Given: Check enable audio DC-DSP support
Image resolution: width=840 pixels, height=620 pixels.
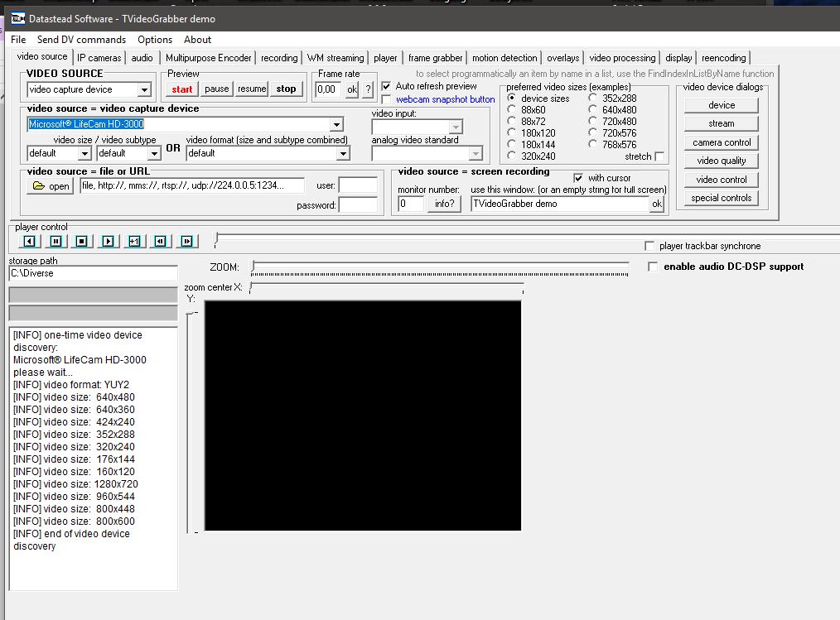Looking at the screenshot, I should click(x=653, y=267).
